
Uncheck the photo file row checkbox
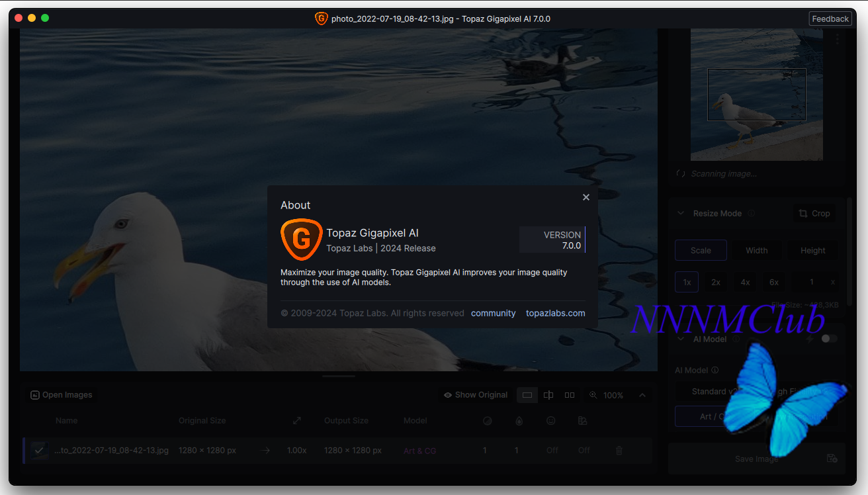coord(39,450)
